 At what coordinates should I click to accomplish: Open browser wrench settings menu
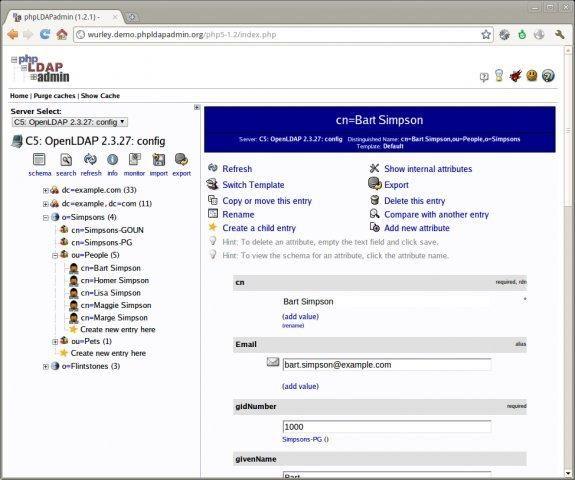(560, 35)
